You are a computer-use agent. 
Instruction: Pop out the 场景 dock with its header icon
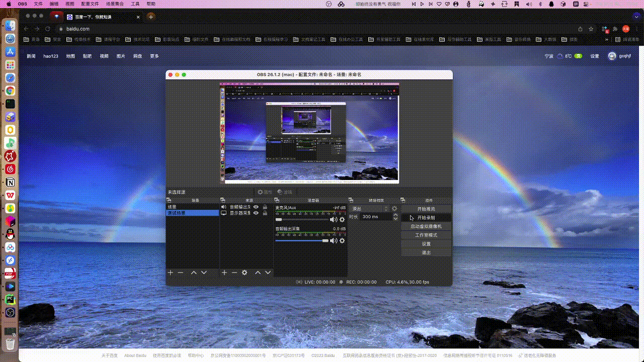click(169, 200)
